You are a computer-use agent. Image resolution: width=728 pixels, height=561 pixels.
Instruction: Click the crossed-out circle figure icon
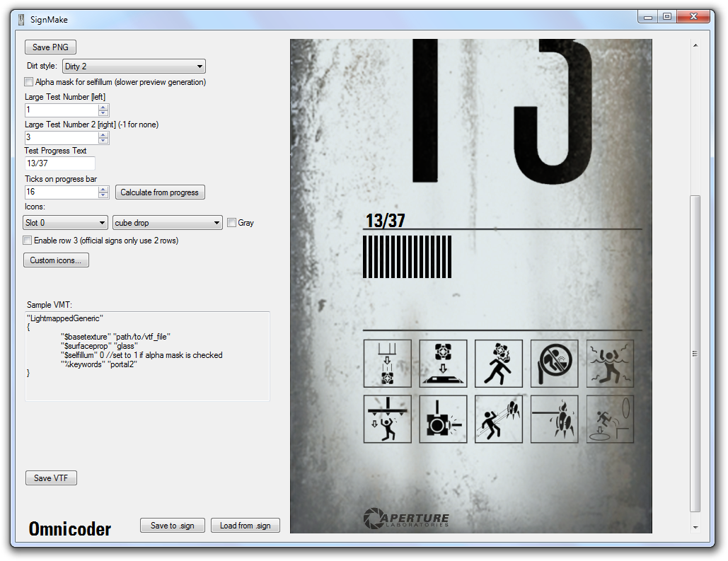(555, 363)
